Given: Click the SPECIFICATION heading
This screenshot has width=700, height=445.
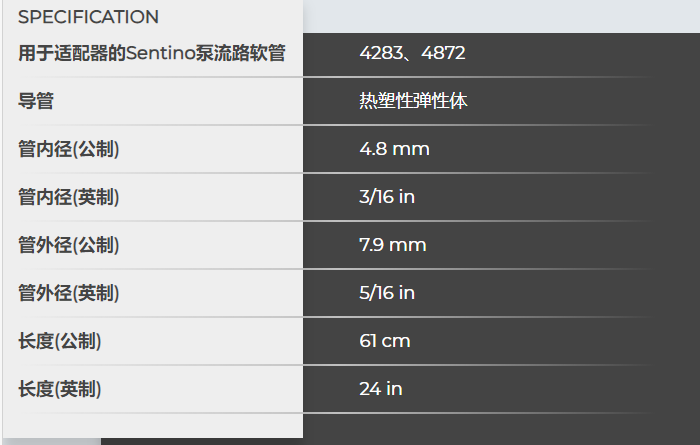Looking at the screenshot, I should tap(88, 17).
